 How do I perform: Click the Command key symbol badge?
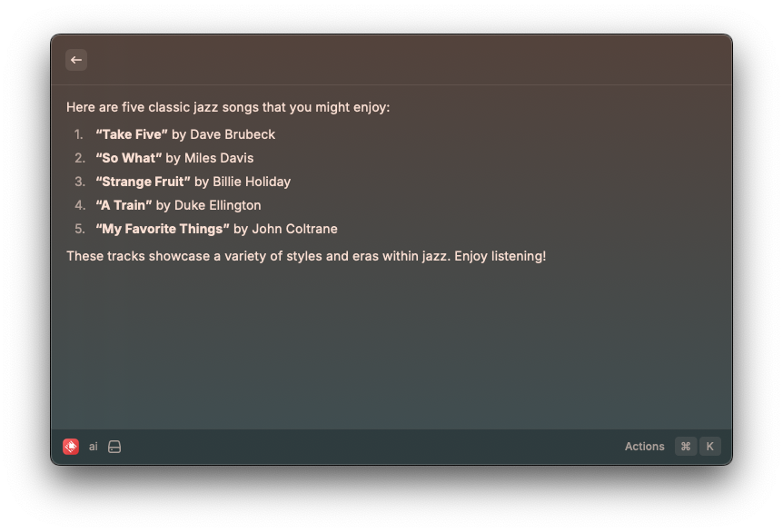686,447
